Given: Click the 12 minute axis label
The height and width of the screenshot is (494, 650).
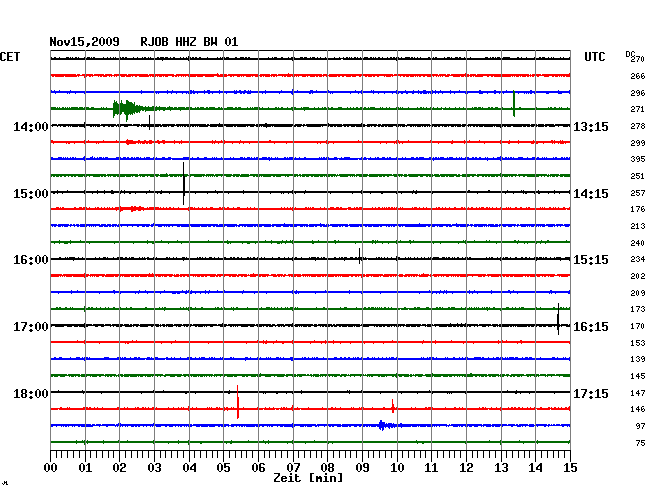Looking at the screenshot, I should [466, 467].
